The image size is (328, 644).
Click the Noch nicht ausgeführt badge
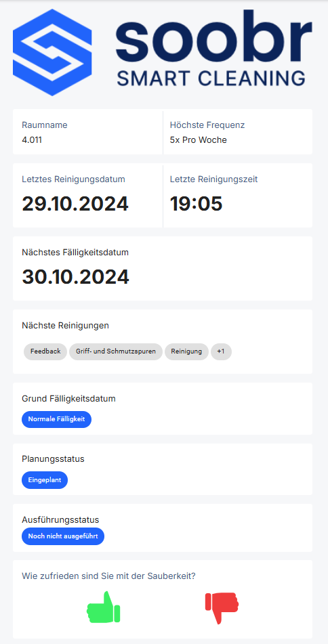click(63, 536)
